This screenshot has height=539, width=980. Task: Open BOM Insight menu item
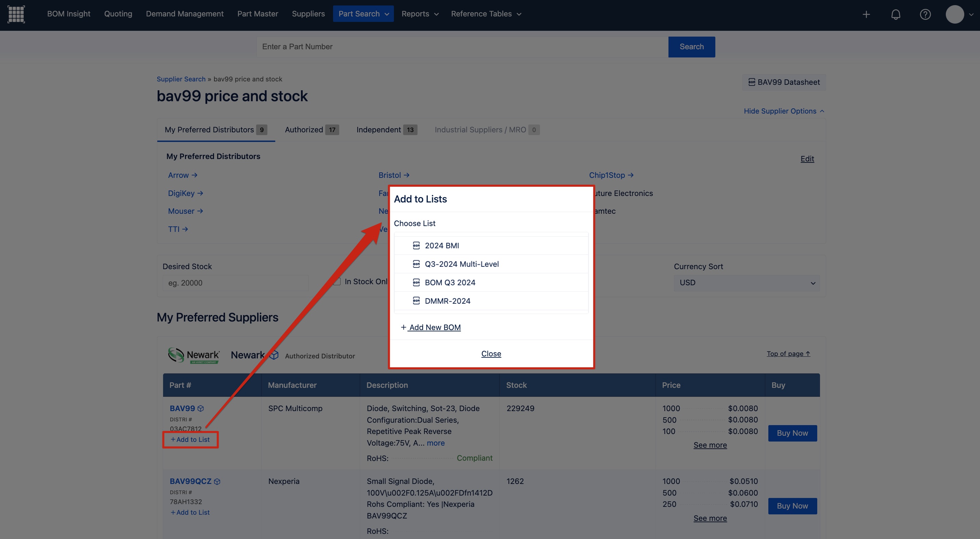pos(68,14)
